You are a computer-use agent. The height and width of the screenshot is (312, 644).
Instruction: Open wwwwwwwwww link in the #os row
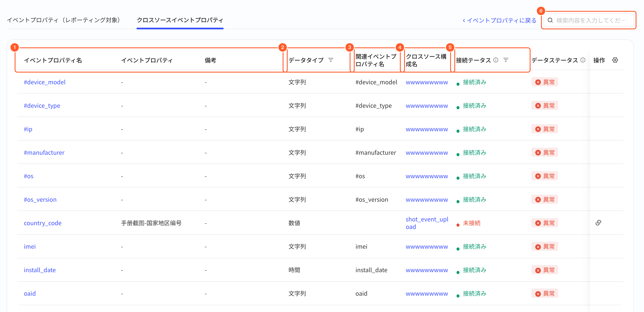[x=427, y=176]
